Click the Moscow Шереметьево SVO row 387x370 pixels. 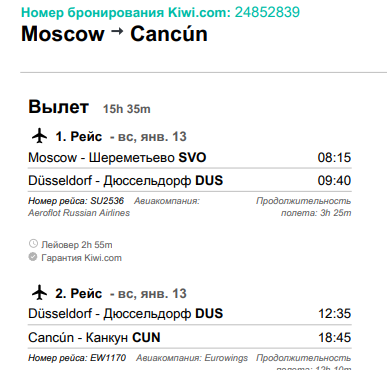coord(190,157)
